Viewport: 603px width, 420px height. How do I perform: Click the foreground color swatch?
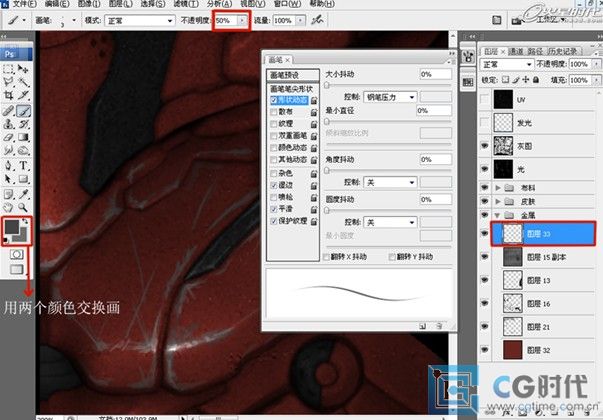(11, 227)
